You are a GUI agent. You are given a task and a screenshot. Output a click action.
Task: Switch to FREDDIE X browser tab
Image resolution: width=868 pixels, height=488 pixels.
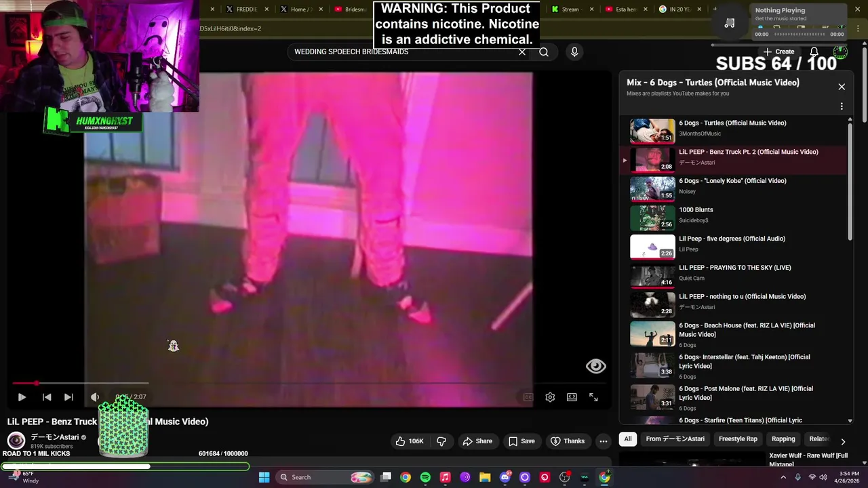(x=243, y=9)
